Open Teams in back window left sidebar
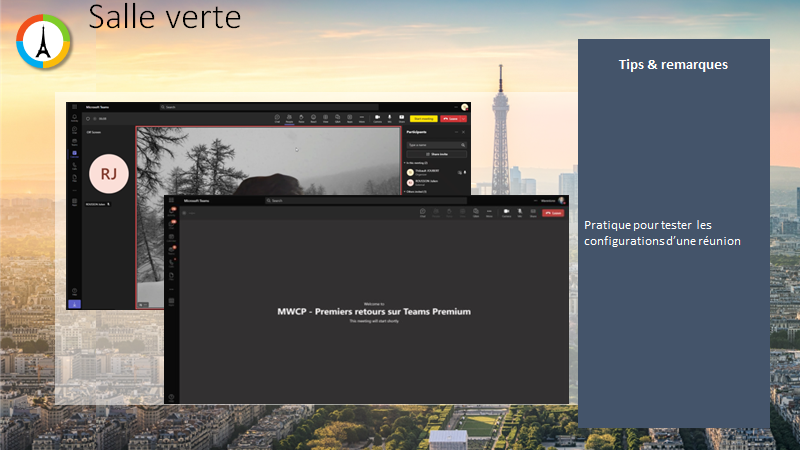The image size is (800, 450). (74, 142)
